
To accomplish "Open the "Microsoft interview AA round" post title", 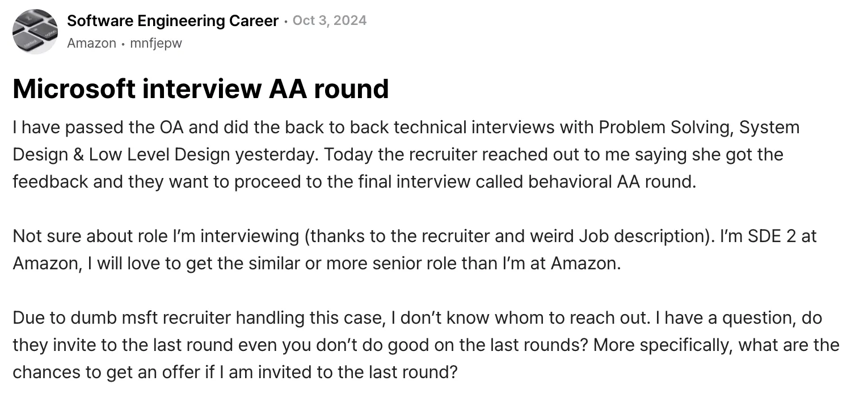I will click(200, 89).
